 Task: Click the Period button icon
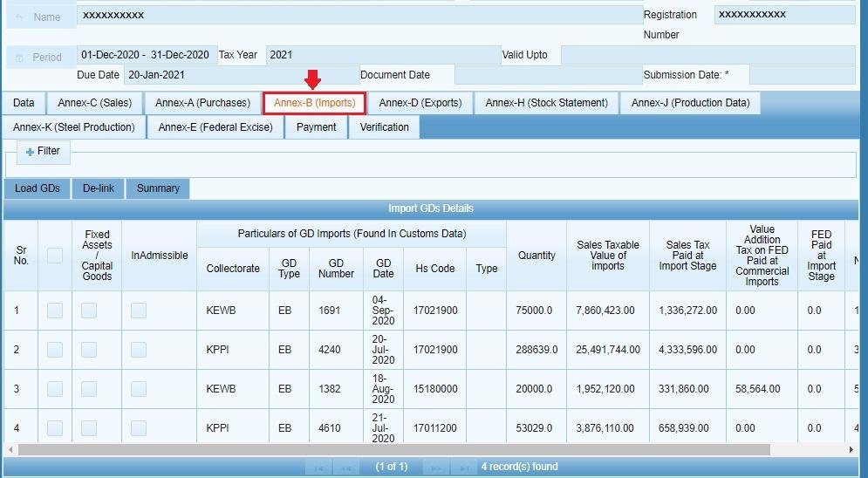click(19, 58)
